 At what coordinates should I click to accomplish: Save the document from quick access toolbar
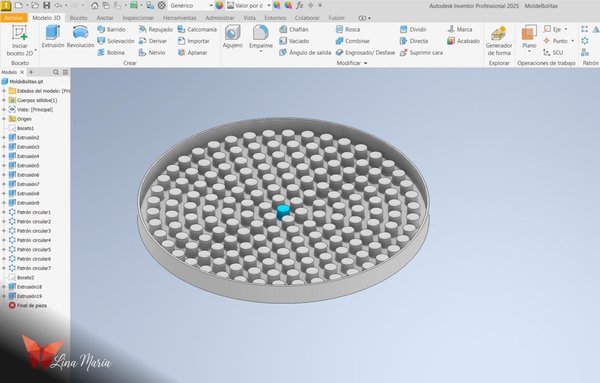coord(46,5)
